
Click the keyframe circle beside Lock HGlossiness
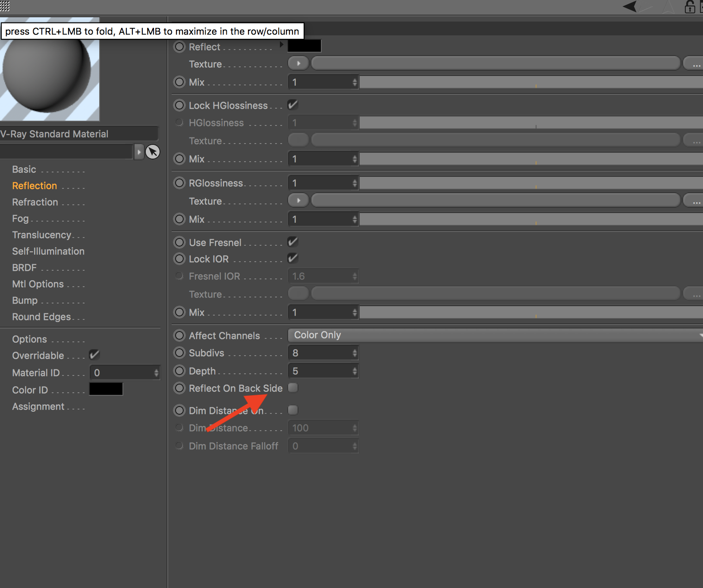click(x=179, y=105)
